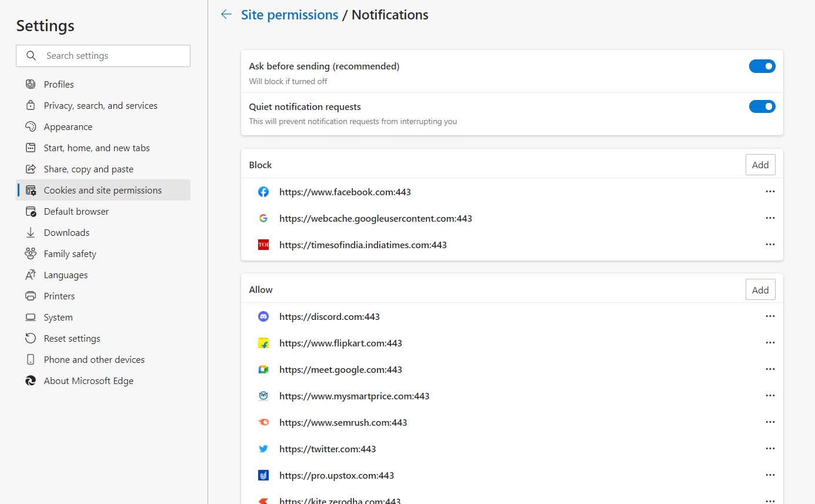Open more options for facebook.com
This screenshot has height=504, width=815.
(770, 192)
